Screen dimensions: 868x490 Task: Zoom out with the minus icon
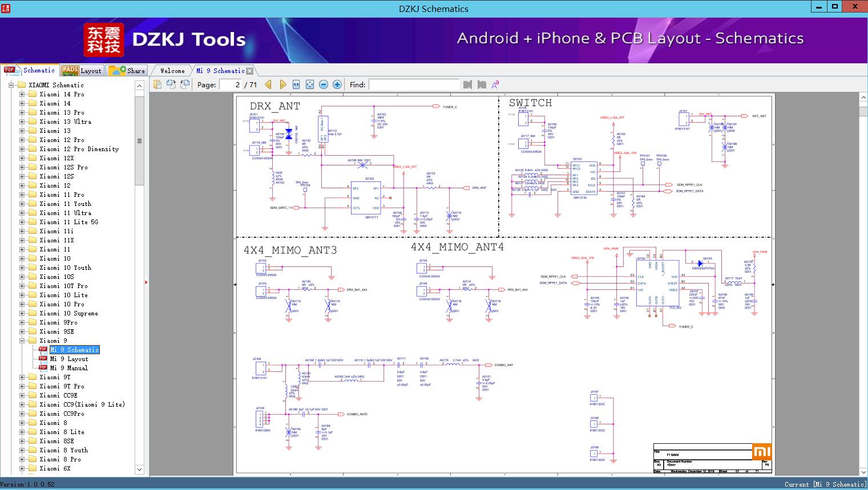point(324,84)
